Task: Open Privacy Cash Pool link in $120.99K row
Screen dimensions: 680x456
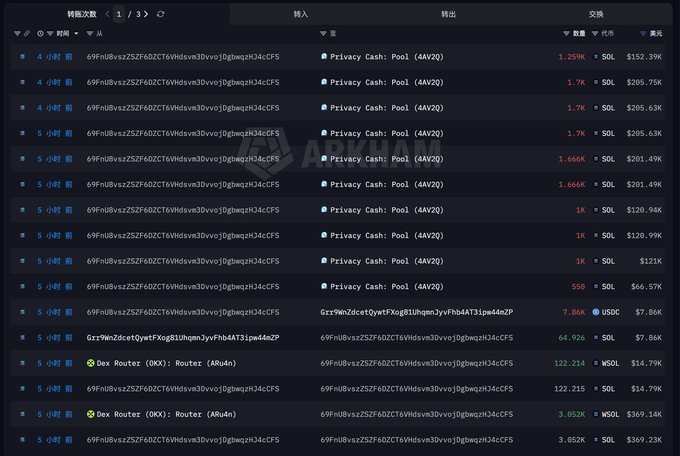Action: click(x=387, y=235)
